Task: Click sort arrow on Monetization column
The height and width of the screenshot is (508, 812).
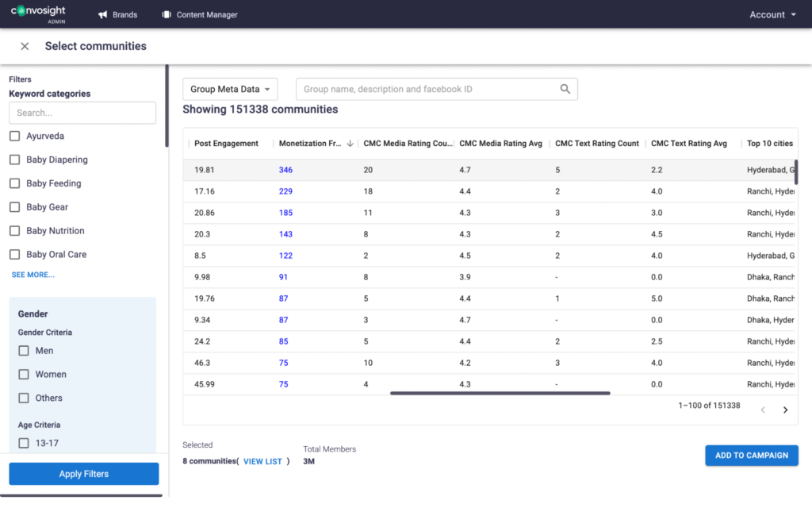Action: point(350,144)
